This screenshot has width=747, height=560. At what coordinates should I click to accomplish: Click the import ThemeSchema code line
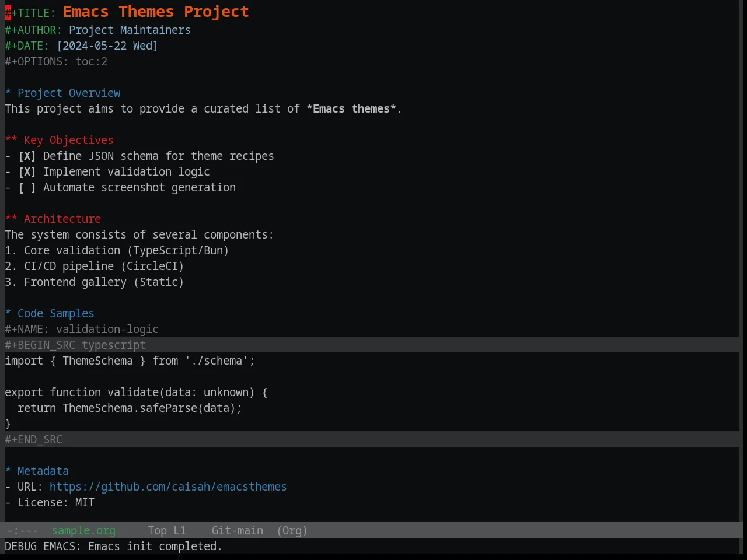click(x=130, y=361)
